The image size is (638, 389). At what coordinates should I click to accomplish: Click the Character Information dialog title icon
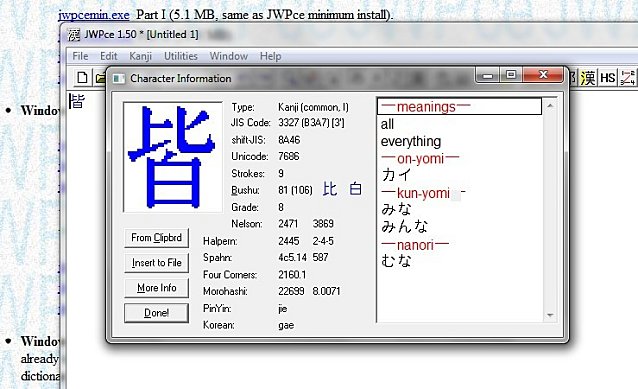point(119,79)
